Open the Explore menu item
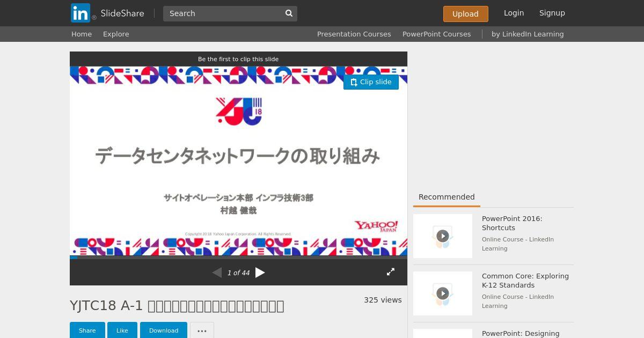 pos(116,34)
